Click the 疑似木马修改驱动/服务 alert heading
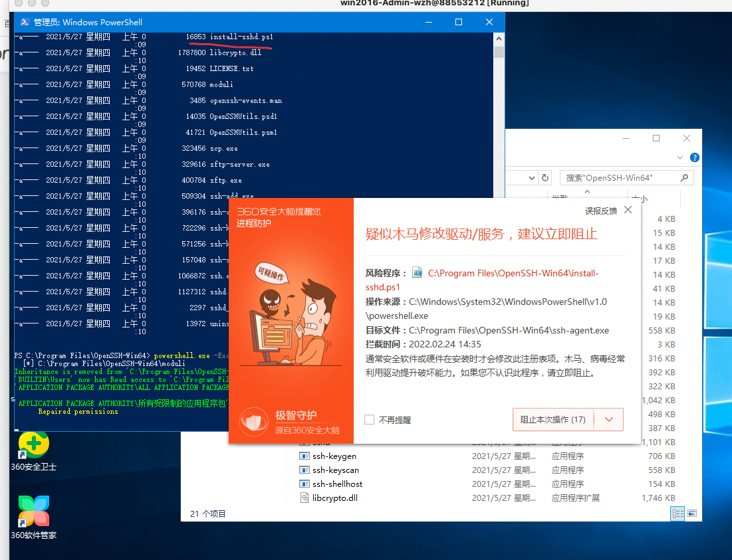 click(x=481, y=234)
